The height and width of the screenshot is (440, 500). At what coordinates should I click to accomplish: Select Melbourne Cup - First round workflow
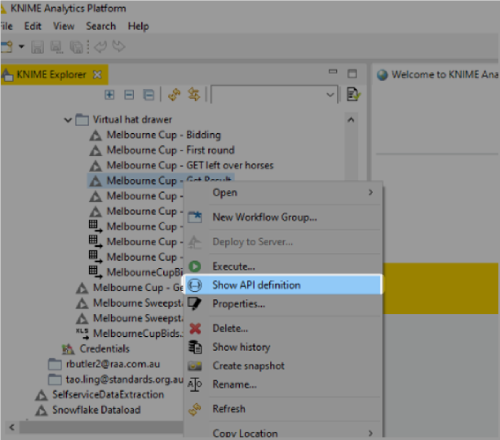[171, 150]
